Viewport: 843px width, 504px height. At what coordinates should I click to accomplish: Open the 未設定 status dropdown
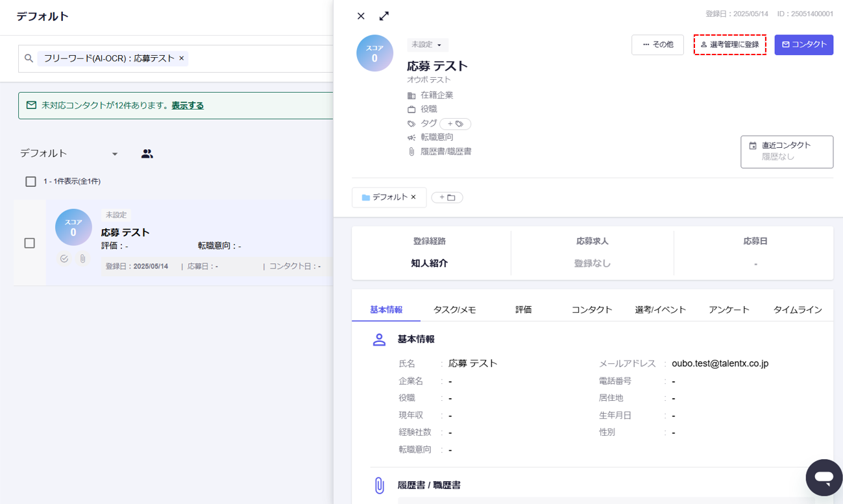tap(427, 45)
